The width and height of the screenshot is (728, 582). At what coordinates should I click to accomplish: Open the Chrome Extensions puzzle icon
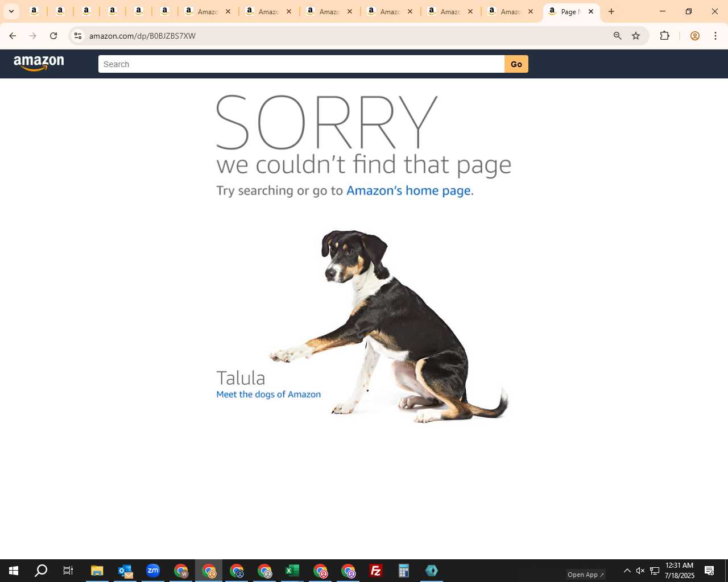664,36
